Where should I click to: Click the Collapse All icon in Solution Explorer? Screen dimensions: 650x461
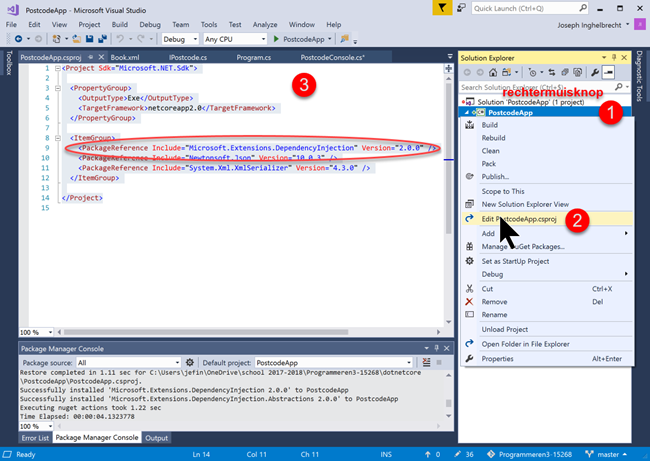click(564, 73)
